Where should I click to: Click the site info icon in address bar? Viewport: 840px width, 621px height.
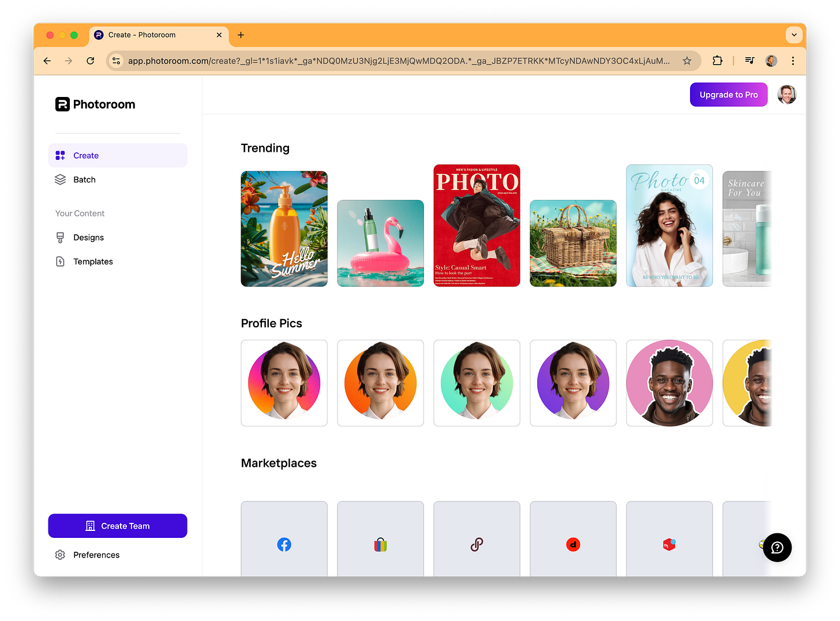[x=116, y=61]
